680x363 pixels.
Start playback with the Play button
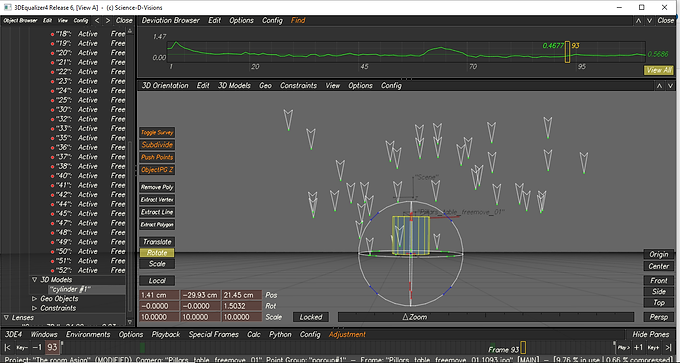point(624,347)
